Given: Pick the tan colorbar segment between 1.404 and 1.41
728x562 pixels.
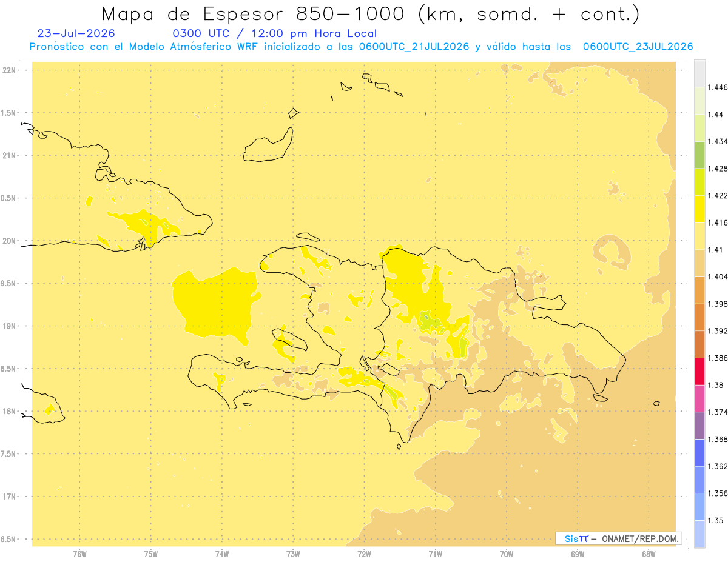Looking at the screenshot, I should click(x=699, y=263).
